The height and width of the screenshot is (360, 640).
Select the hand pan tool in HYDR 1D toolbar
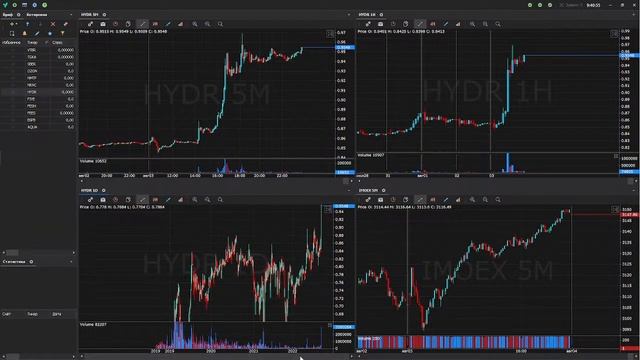(128, 200)
